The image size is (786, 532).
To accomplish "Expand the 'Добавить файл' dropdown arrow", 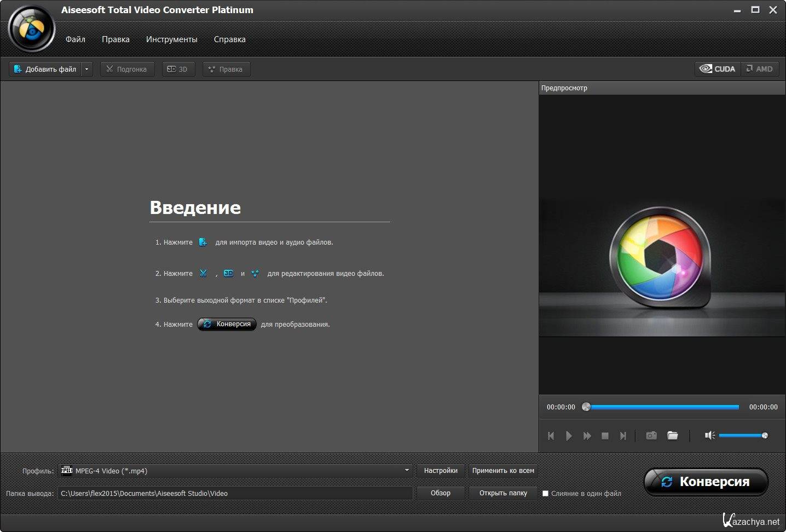I will pos(87,69).
